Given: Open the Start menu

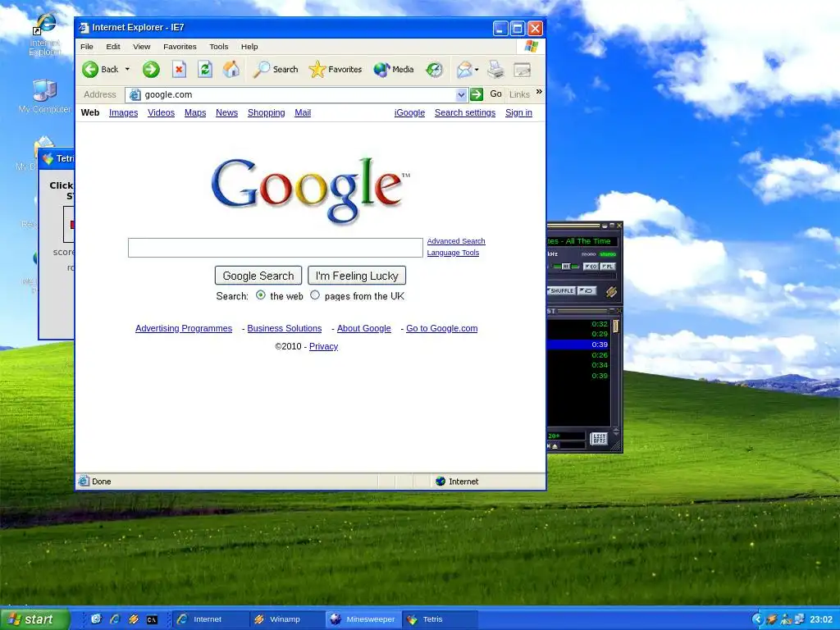Looking at the screenshot, I should (35, 619).
